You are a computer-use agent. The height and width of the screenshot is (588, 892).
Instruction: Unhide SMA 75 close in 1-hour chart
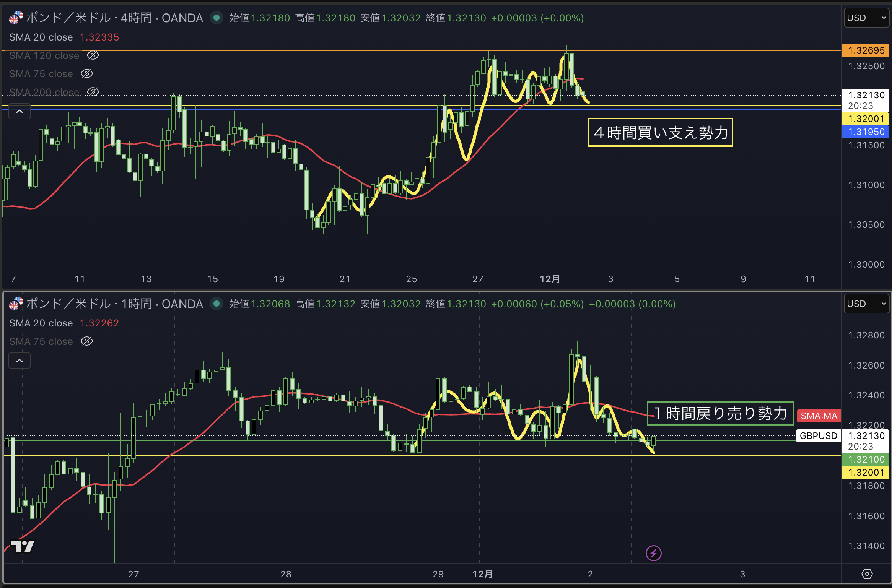pos(87,341)
